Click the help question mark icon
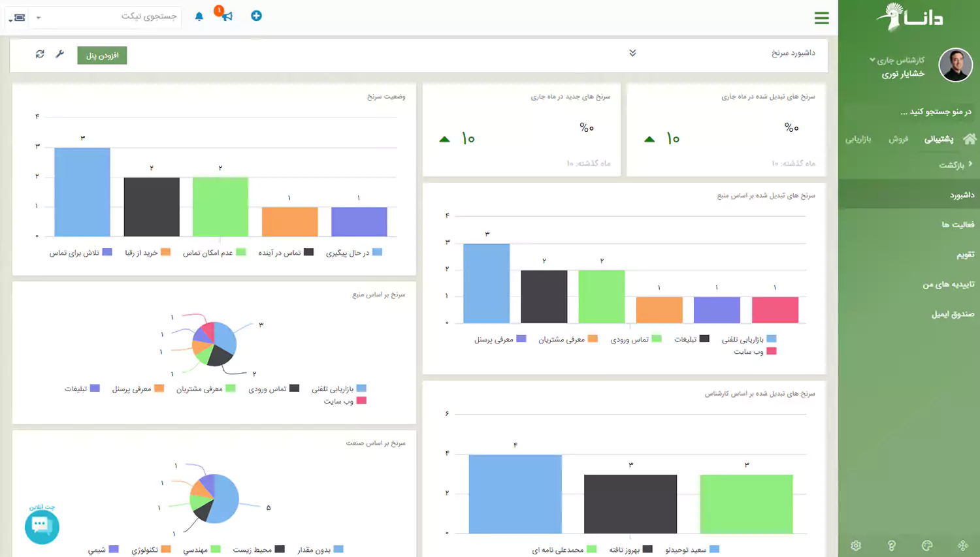This screenshot has height=557, width=980. 891,545
